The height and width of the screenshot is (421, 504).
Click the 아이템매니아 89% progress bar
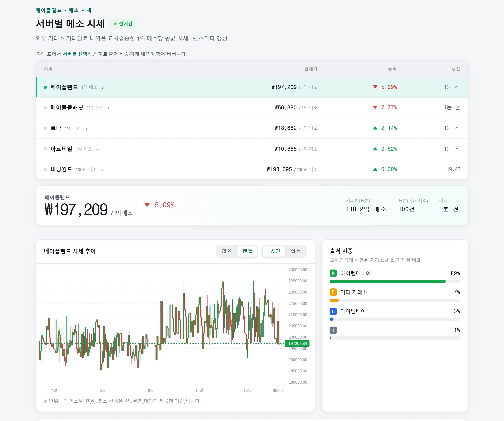tap(395, 281)
